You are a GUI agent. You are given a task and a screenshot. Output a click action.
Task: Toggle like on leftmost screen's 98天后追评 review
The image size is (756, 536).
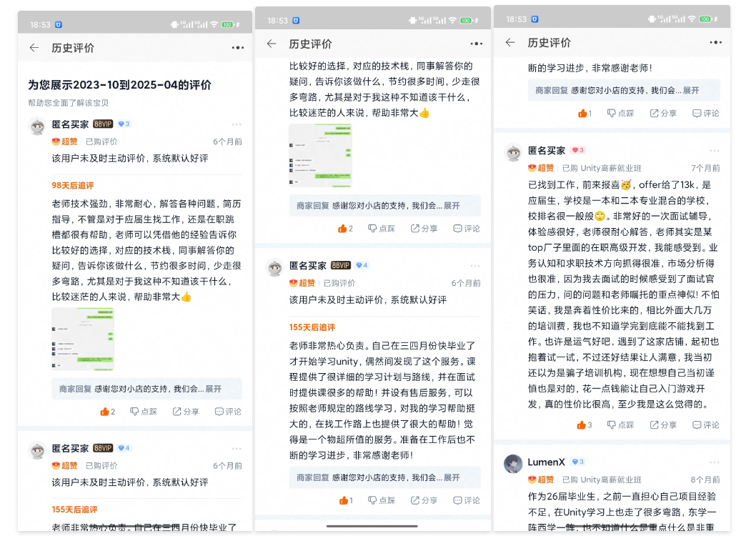click(x=107, y=412)
